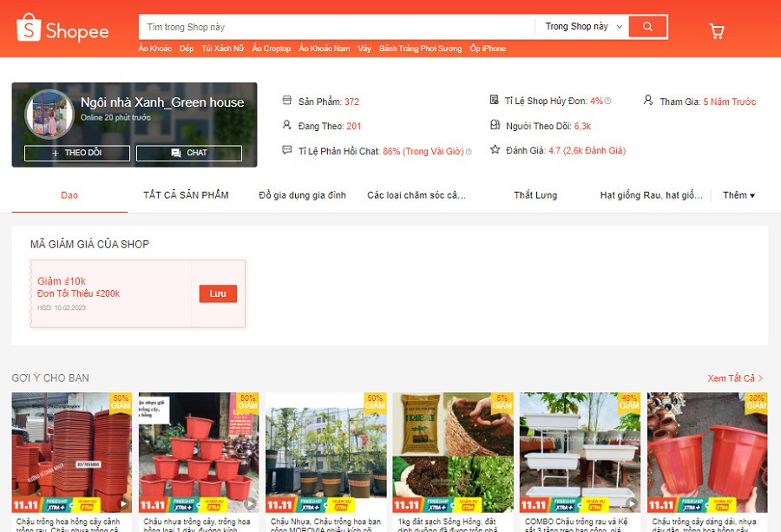Select the 'Thắt Lưng' category tab
Screen dimensions: 781x532
pyautogui.click(x=535, y=195)
